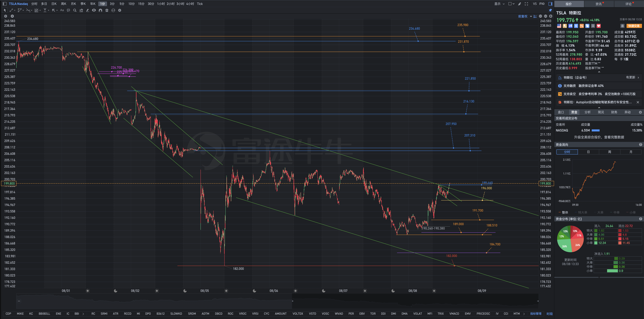Select 周 in 资金流向 period
This screenshot has height=319, width=644.
point(610,152)
